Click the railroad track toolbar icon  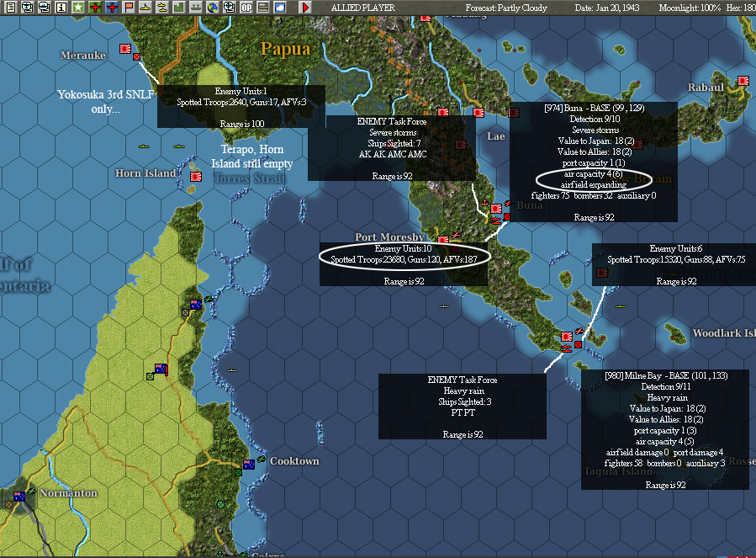coord(263,8)
